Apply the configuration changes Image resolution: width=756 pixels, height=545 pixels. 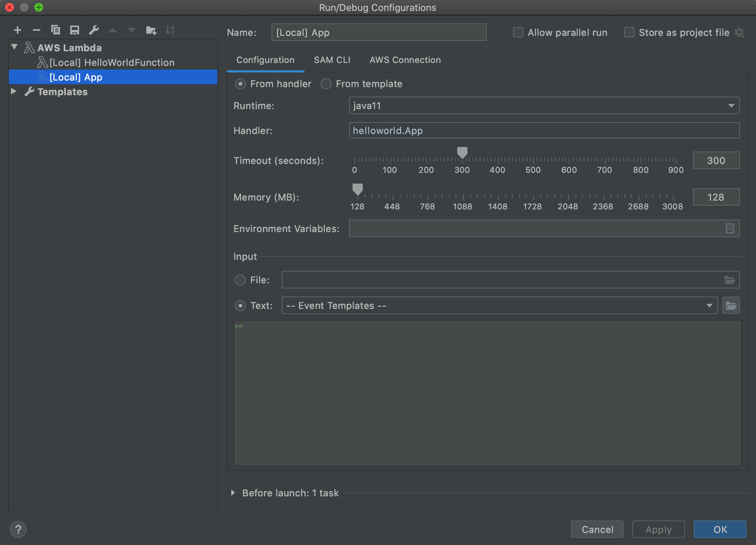[658, 529]
